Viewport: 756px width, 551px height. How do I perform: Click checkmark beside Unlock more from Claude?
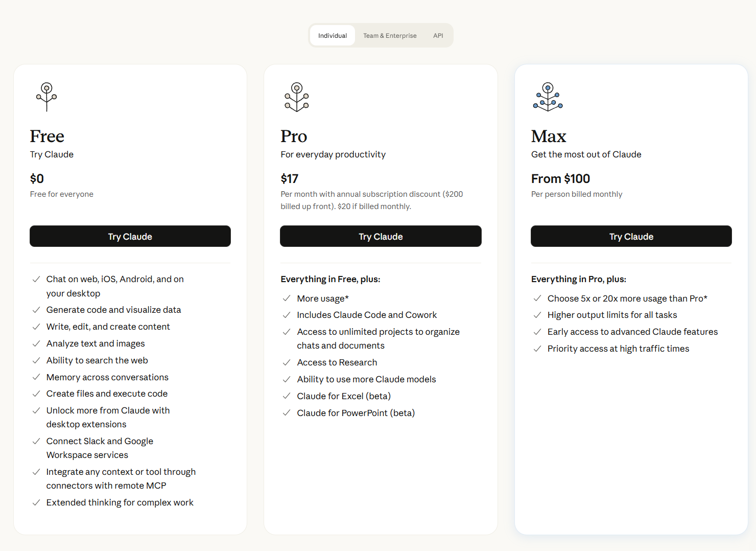point(36,410)
